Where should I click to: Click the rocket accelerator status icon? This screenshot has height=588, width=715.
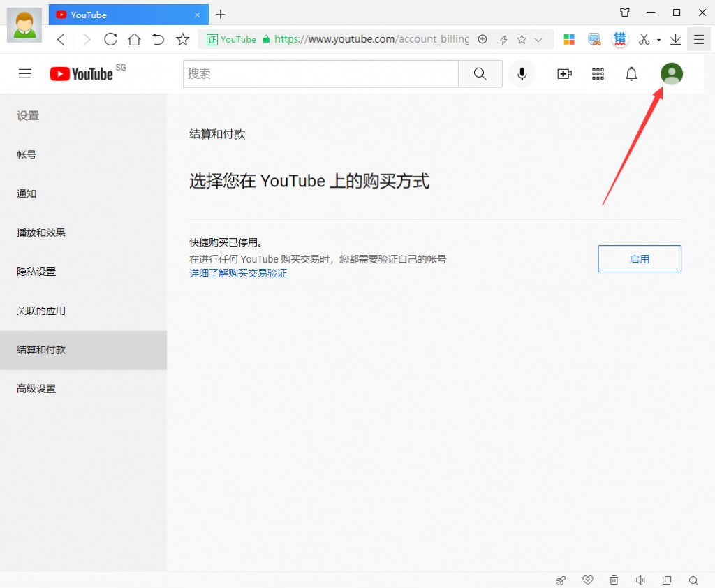(x=561, y=580)
